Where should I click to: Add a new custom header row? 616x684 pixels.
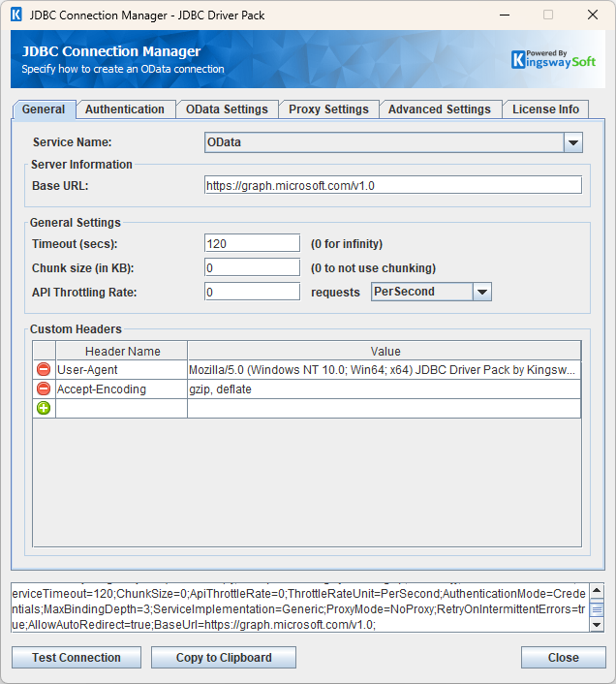click(44, 408)
